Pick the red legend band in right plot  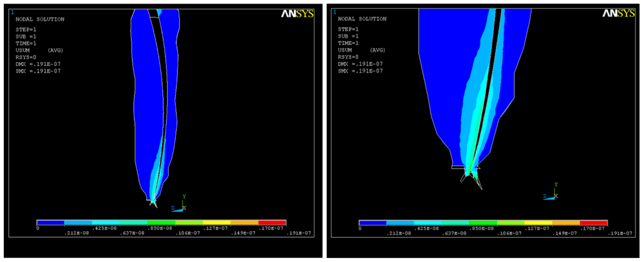pos(593,223)
